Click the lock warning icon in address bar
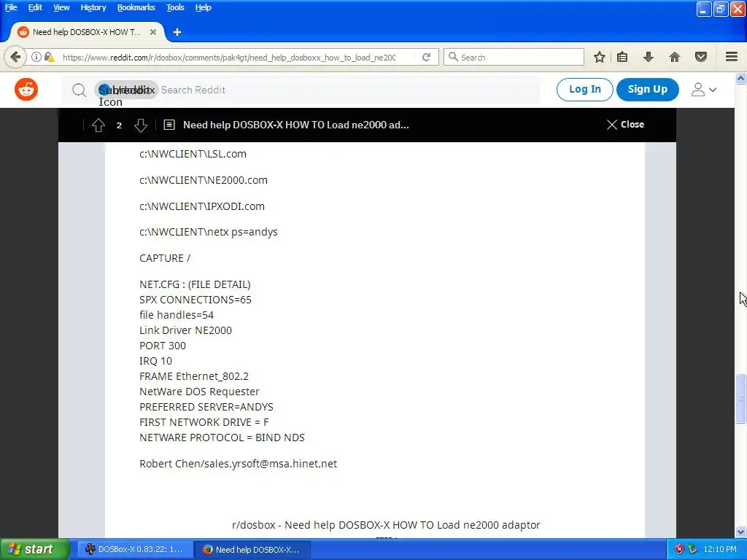 point(49,57)
